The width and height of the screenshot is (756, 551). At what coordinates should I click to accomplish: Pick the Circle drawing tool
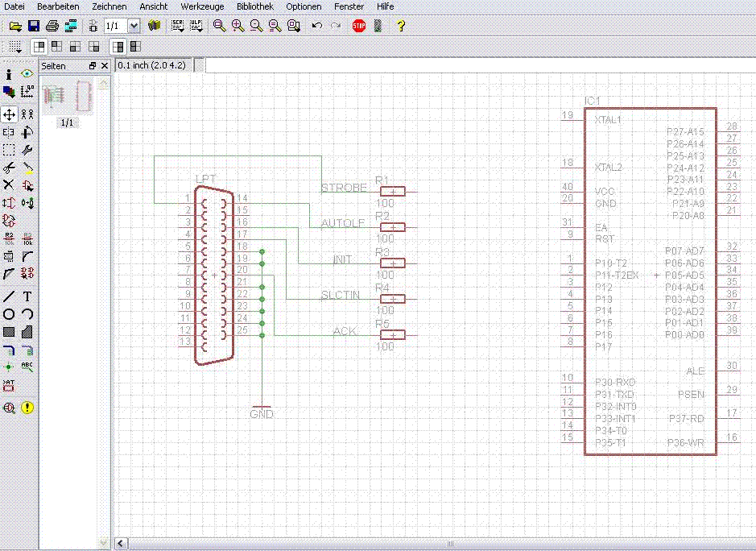9,314
